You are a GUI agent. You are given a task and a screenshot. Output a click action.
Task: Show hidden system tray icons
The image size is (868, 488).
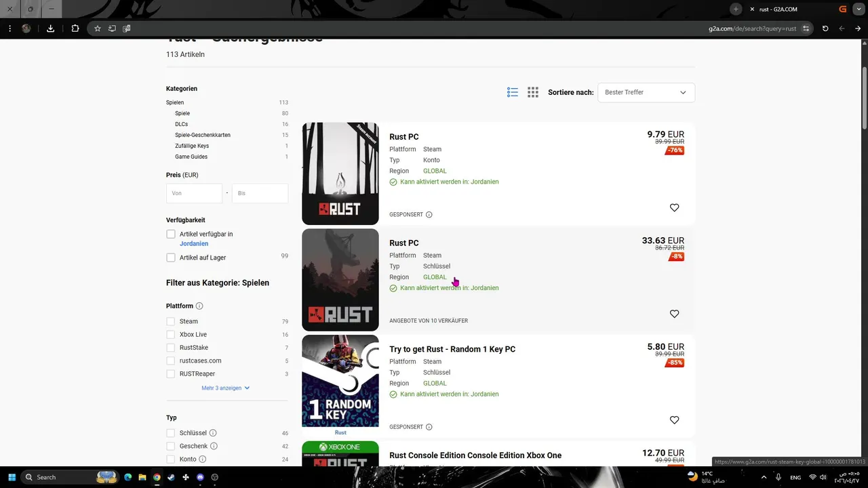pyautogui.click(x=764, y=477)
